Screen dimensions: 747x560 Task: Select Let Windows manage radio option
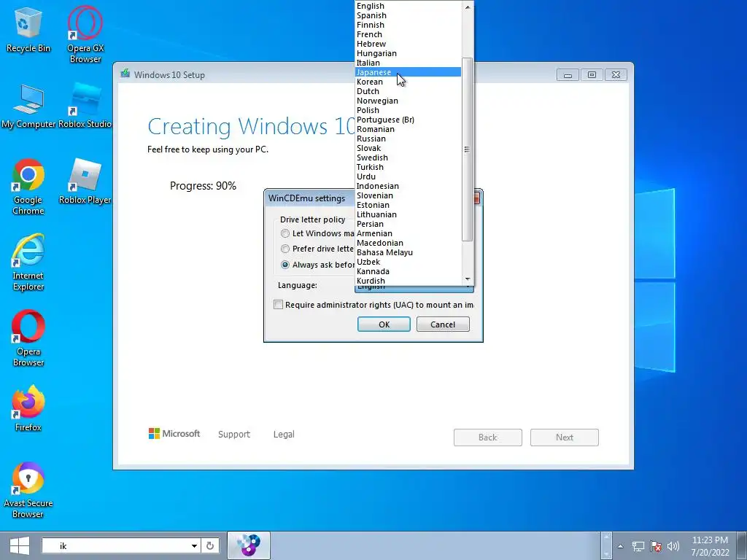[x=285, y=233]
